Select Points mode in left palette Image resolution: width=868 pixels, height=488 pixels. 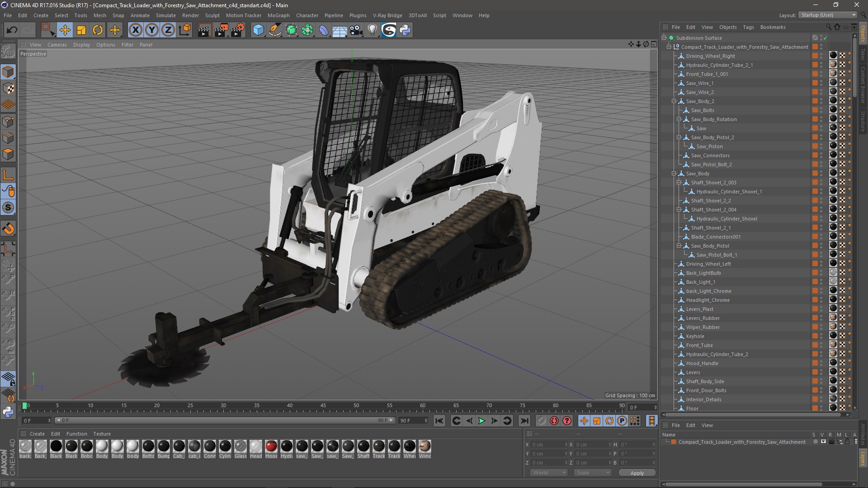[x=8, y=122]
